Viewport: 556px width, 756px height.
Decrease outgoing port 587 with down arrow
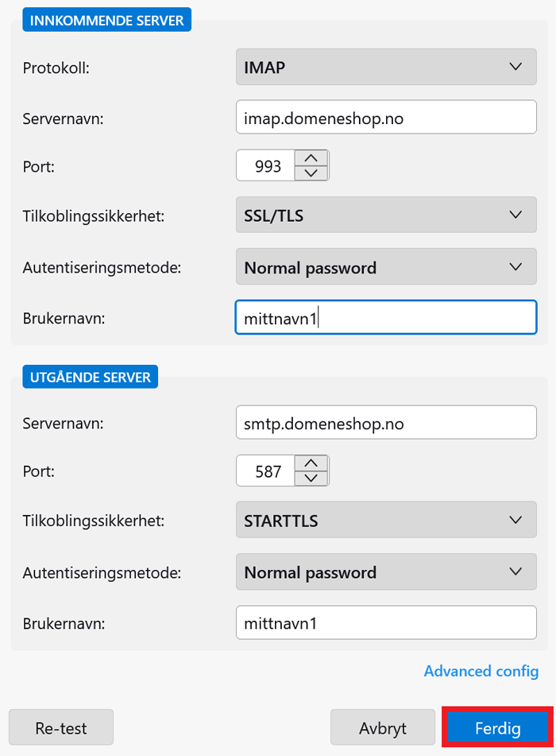click(x=311, y=478)
